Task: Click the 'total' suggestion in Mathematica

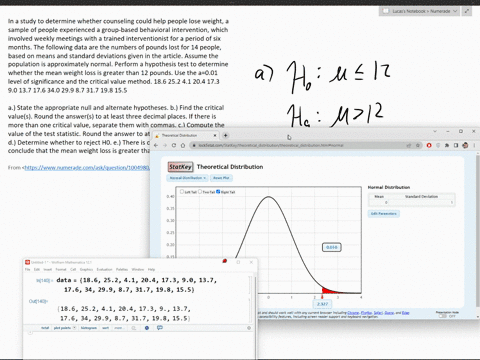Action: coord(45,328)
